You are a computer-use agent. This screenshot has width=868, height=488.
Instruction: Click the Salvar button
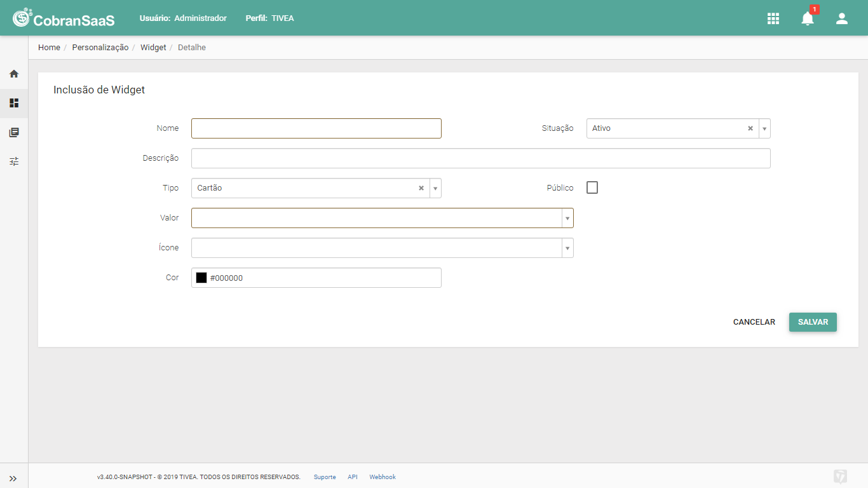point(813,322)
